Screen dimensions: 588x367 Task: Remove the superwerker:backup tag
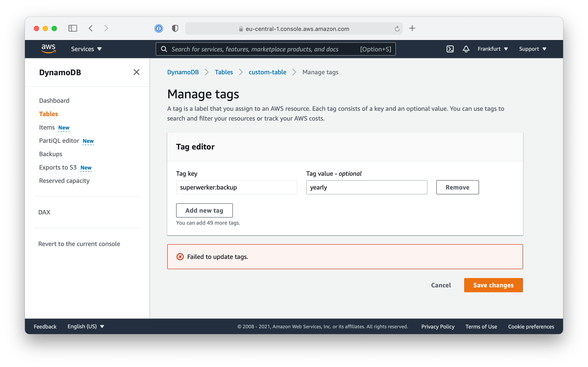click(457, 187)
